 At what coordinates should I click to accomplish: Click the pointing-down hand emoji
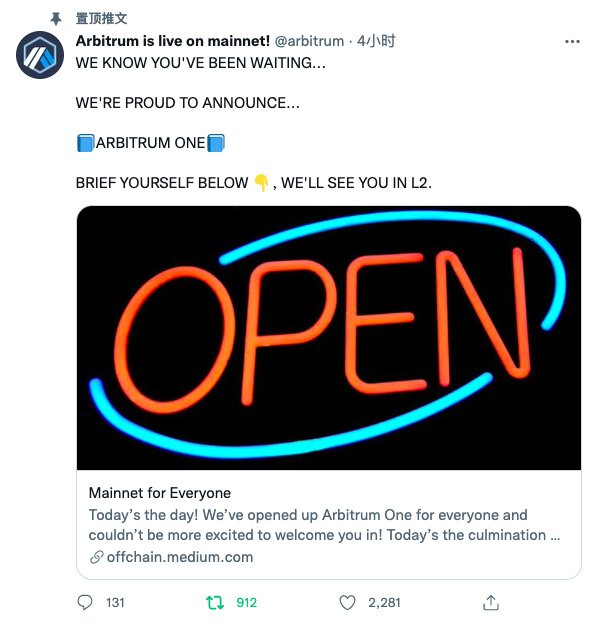[x=261, y=183]
